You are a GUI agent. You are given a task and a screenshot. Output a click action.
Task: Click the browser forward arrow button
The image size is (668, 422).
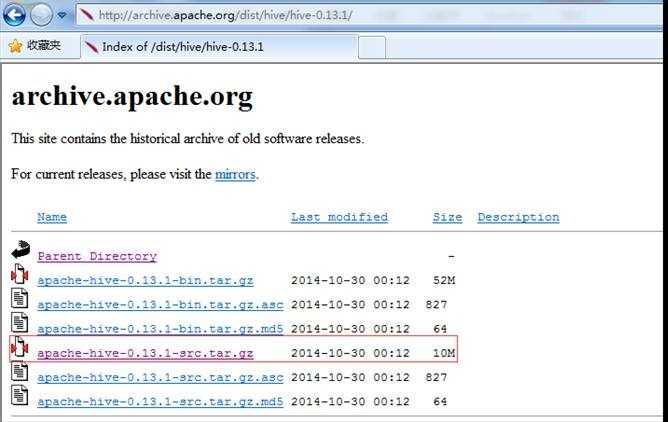click(x=41, y=15)
